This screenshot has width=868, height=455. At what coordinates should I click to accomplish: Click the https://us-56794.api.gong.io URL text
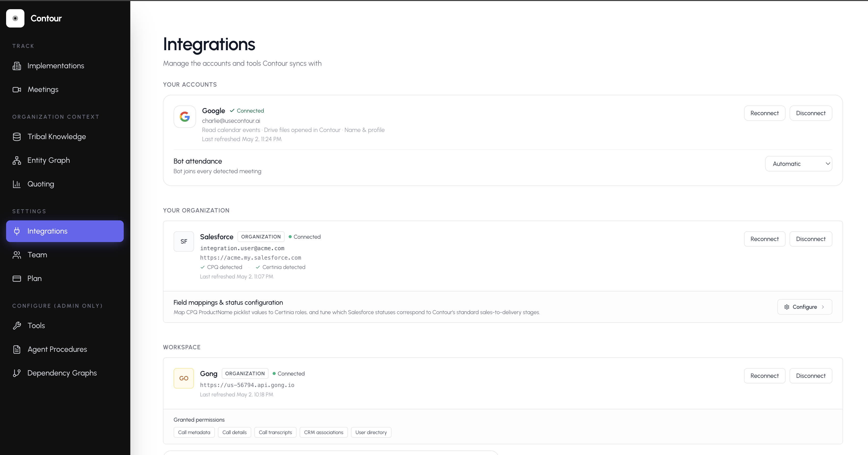click(x=247, y=385)
